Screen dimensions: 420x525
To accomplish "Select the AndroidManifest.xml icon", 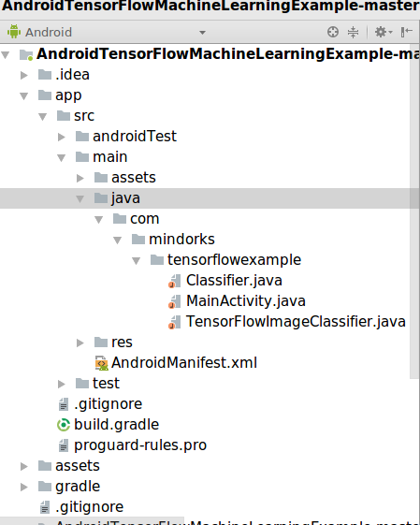I will point(101,363).
